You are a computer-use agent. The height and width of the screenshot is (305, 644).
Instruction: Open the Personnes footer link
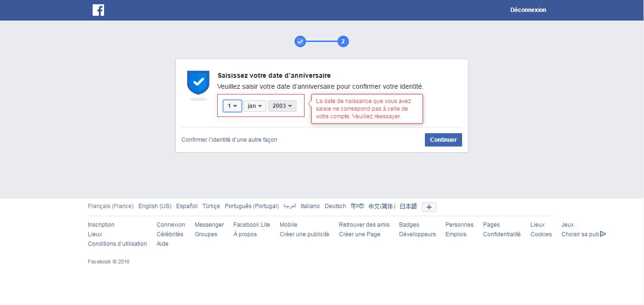(459, 225)
